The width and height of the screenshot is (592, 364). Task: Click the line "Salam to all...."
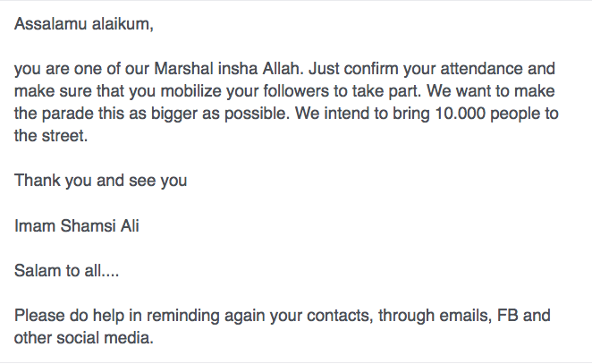66,270
